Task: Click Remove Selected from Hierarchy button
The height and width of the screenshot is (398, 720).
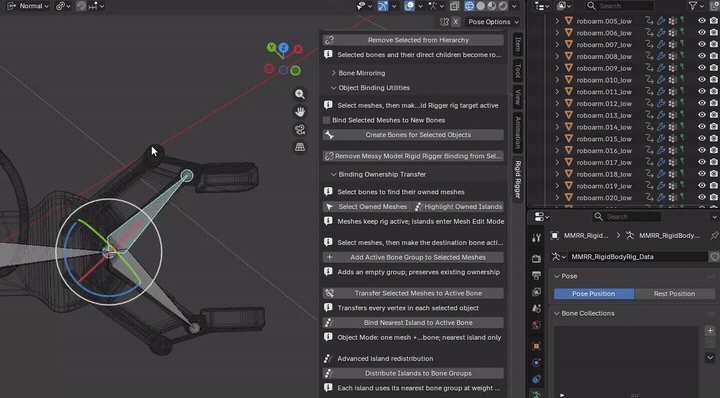Action: tap(413, 40)
